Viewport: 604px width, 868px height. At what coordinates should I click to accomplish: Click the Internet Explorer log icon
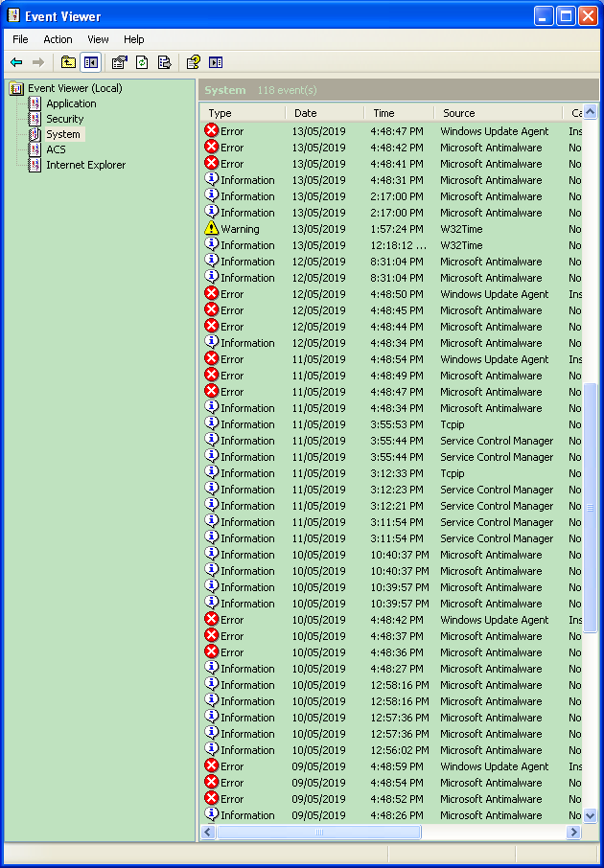coord(35,165)
